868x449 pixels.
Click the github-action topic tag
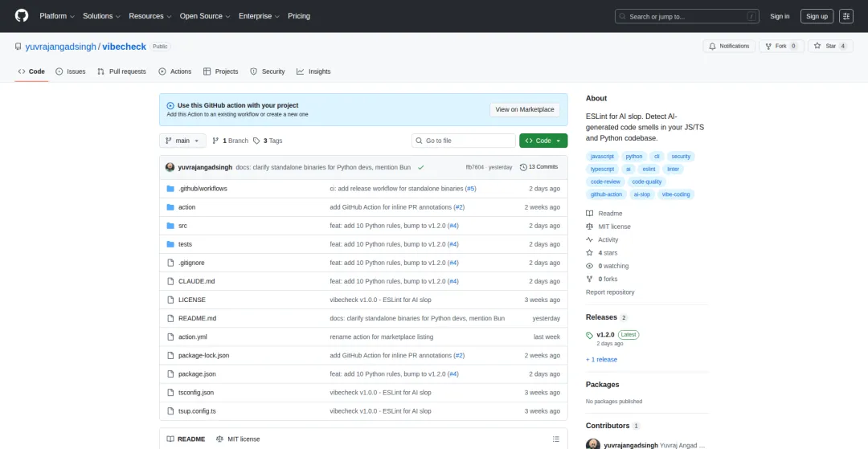point(606,194)
